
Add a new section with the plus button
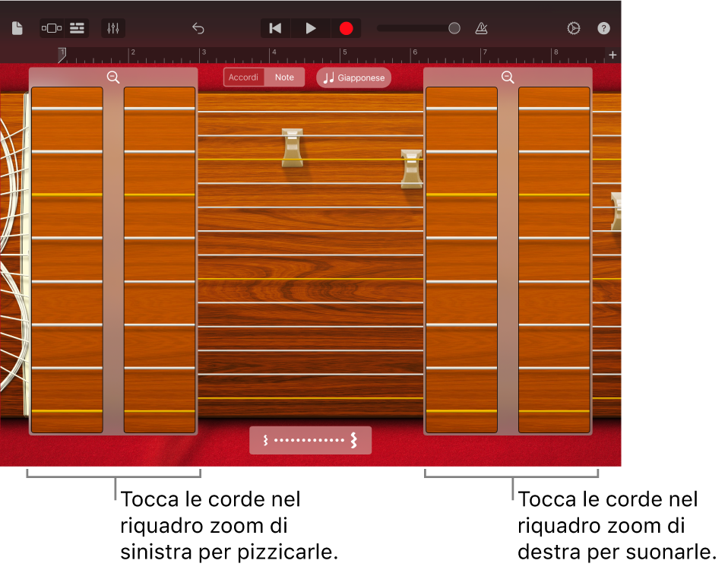(x=612, y=55)
